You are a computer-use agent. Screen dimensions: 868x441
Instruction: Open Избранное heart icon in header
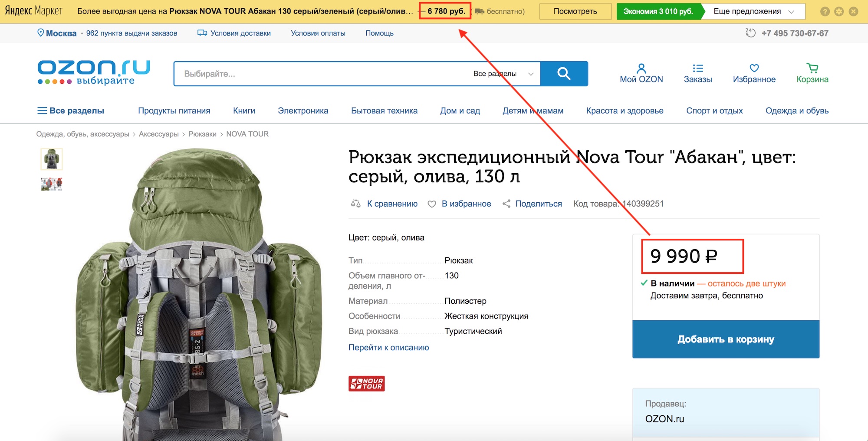(x=754, y=68)
